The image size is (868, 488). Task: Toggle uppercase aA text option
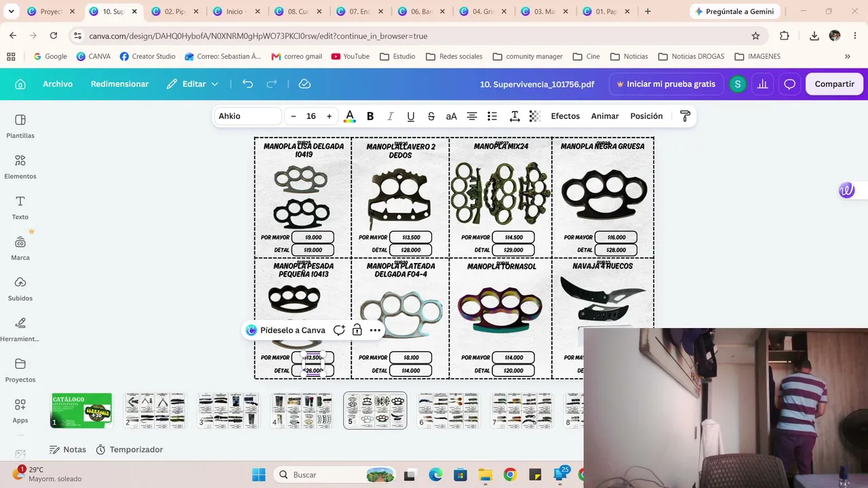point(452,117)
